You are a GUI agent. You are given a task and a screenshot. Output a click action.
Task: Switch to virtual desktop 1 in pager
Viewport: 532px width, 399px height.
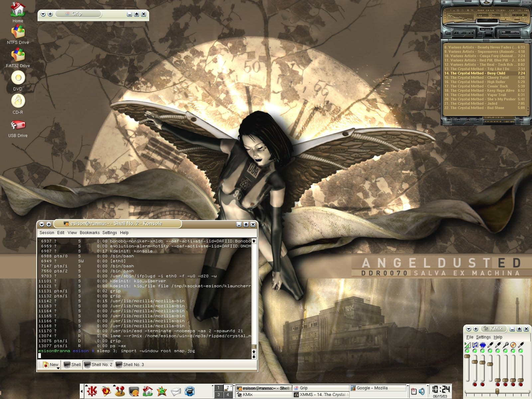click(218, 388)
